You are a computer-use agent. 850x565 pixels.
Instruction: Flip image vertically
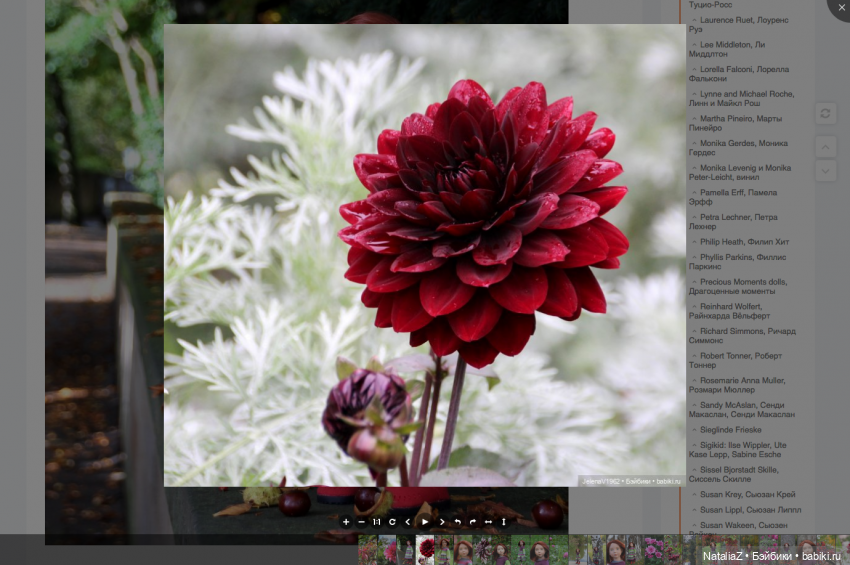click(503, 522)
